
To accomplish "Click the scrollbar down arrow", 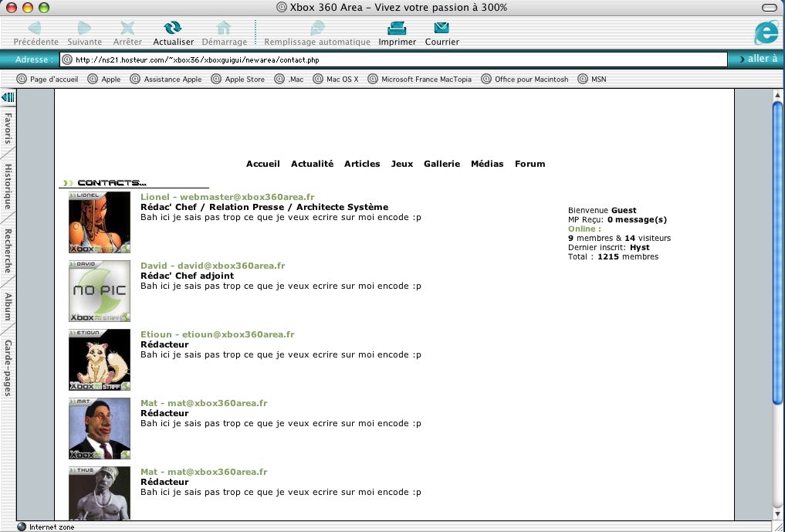I will [777, 514].
